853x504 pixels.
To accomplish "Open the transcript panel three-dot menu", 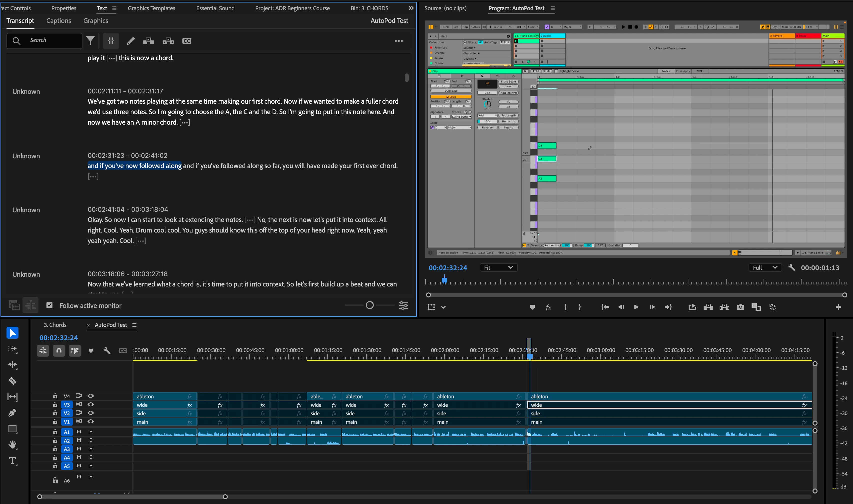I will pyautogui.click(x=399, y=41).
